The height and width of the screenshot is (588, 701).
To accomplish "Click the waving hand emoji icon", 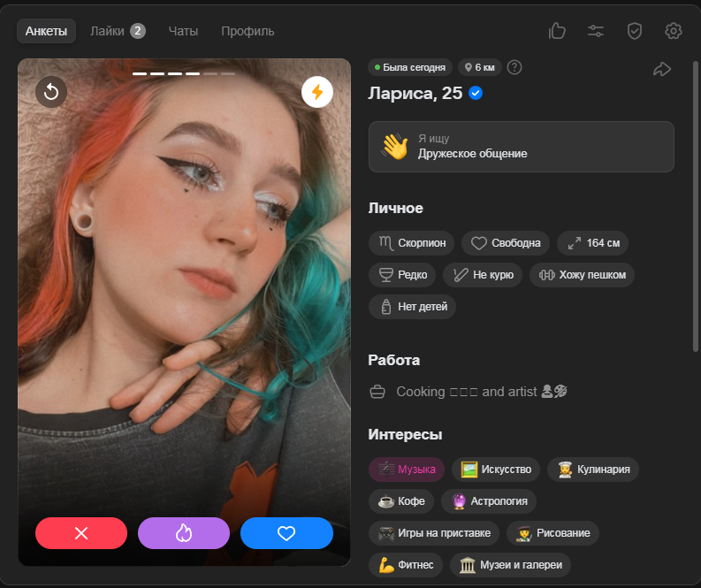I will click(395, 147).
